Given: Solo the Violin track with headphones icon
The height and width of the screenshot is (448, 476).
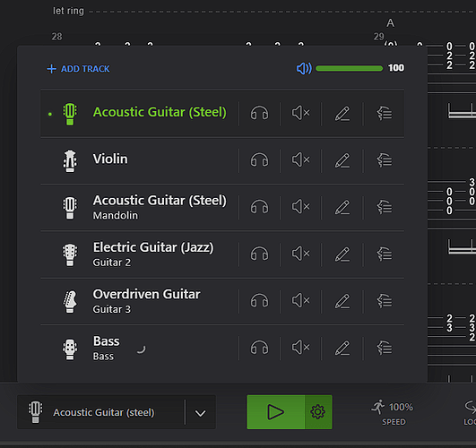Looking at the screenshot, I should (x=259, y=160).
